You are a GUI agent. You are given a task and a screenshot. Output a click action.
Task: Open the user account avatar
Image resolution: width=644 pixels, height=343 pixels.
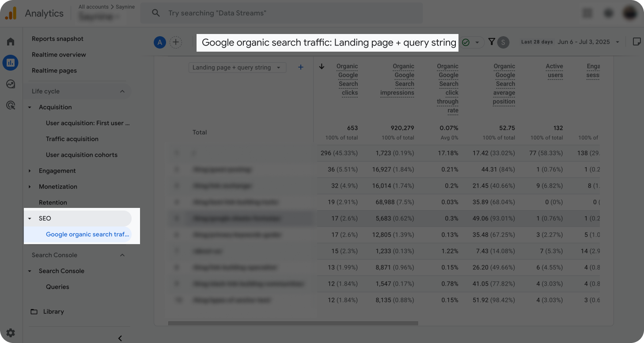point(630,13)
